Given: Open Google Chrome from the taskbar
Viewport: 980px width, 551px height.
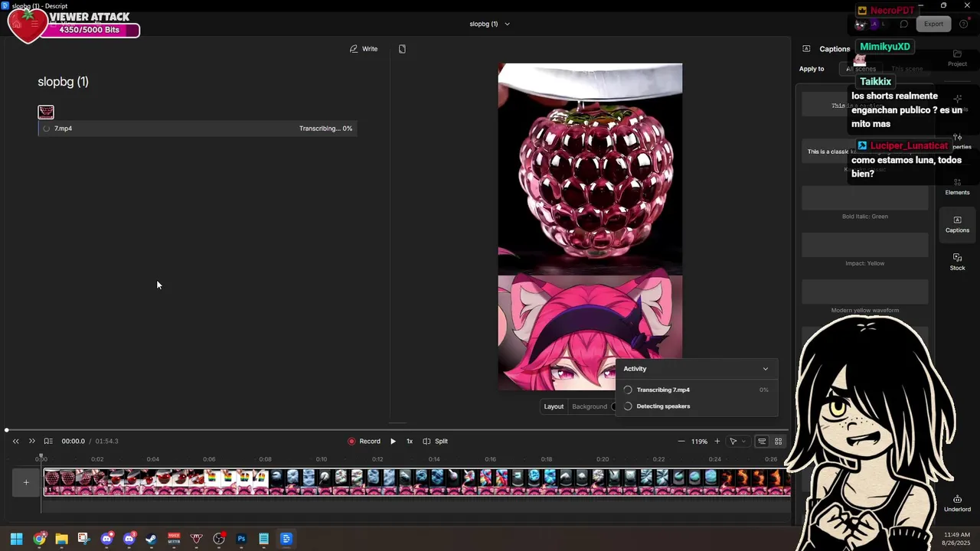Looking at the screenshot, I should pos(39,539).
